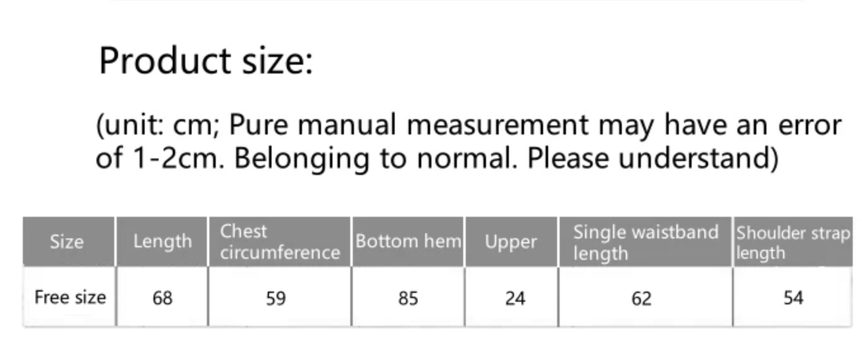Image resolution: width=868 pixels, height=355 pixels.
Task: Click the "Chest circumference" header cell
Action: [279, 242]
